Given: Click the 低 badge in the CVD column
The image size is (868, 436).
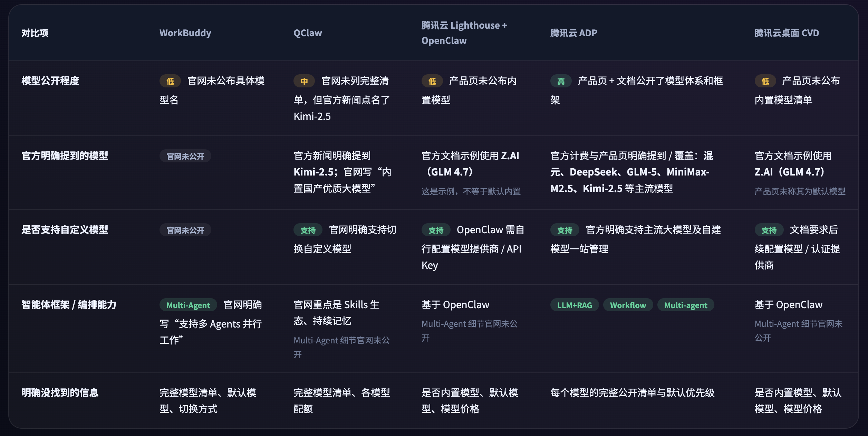Looking at the screenshot, I should (x=765, y=81).
